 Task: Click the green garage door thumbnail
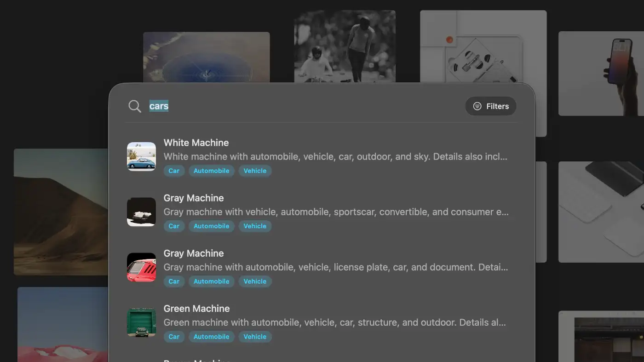[141, 322]
